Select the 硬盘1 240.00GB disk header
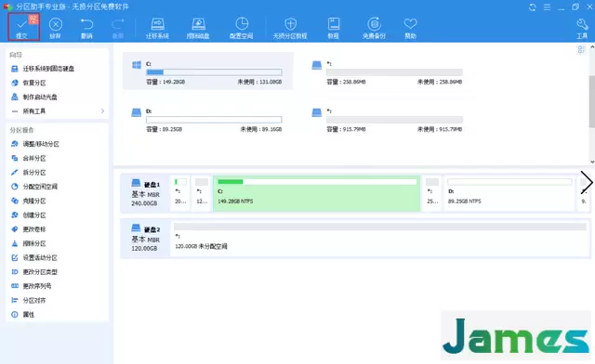 (x=146, y=193)
